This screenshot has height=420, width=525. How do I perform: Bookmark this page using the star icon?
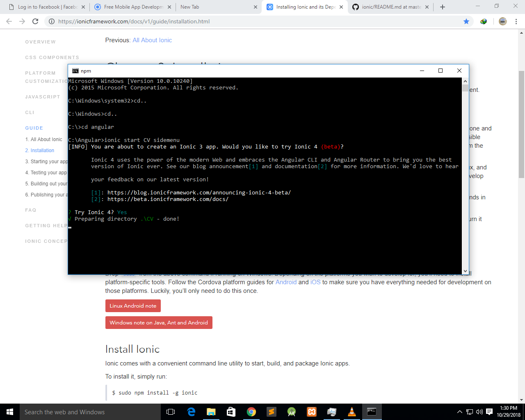click(x=466, y=21)
